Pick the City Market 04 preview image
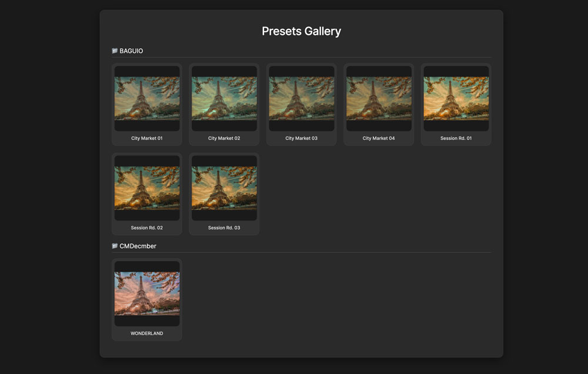The width and height of the screenshot is (588, 374). [379, 98]
